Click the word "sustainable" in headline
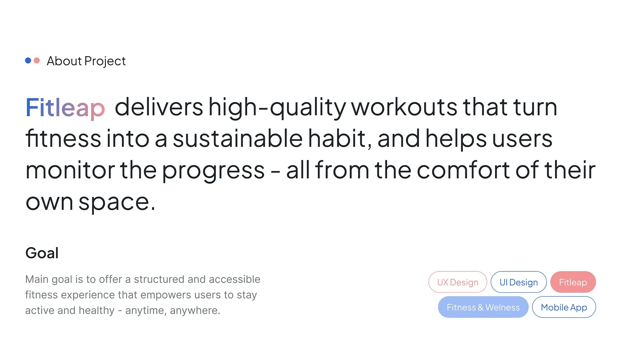Image resolution: width=622 pixels, height=364 pixels. click(x=237, y=139)
